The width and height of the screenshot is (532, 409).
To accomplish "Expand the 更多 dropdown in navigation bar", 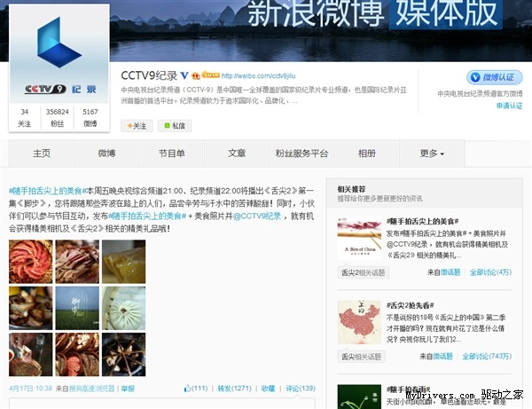I will point(432,153).
